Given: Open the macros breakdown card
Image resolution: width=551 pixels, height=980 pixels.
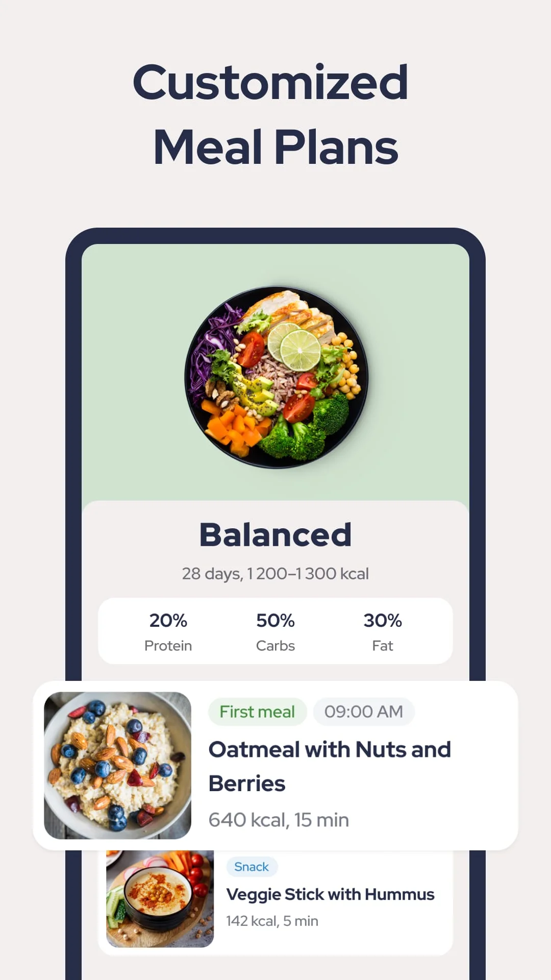Looking at the screenshot, I should [x=275, y=630].
